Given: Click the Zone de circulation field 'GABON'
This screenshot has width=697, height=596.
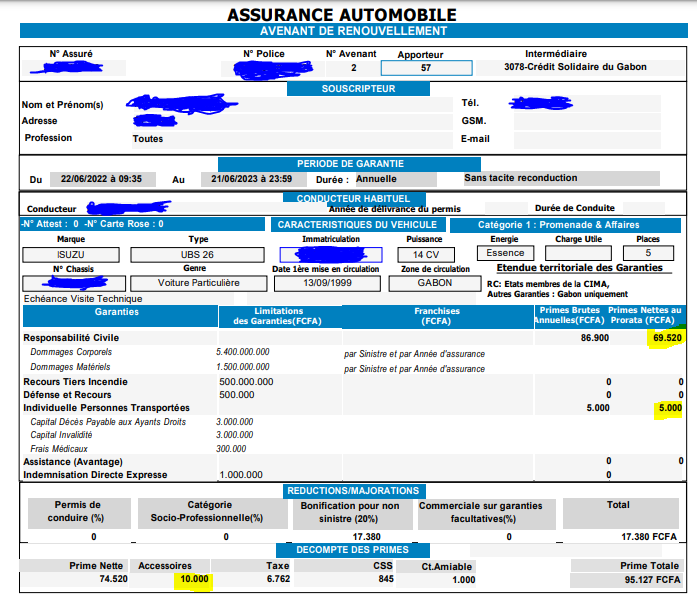Looking at the screenshot, I should coord(435,283).
